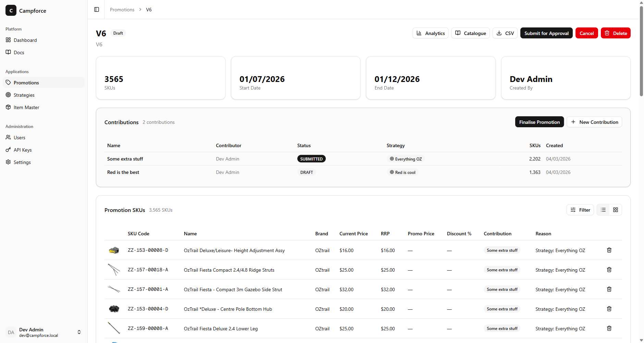Click the Docs book icon

point(8,52)
